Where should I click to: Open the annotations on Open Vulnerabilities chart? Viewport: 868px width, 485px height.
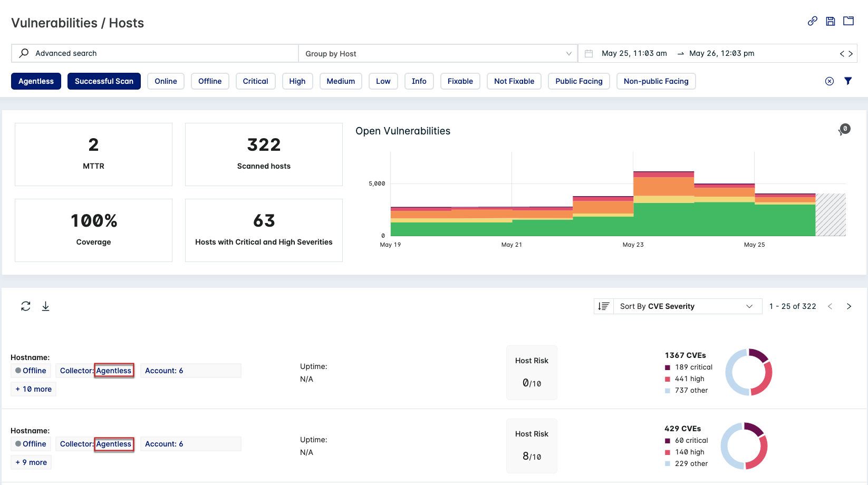click(844, 128)
